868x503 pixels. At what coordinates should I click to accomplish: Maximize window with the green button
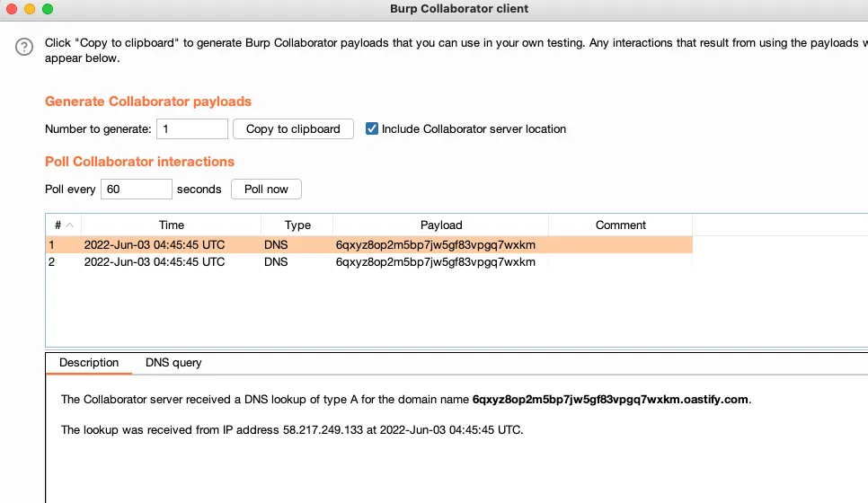tap(47, 9)
